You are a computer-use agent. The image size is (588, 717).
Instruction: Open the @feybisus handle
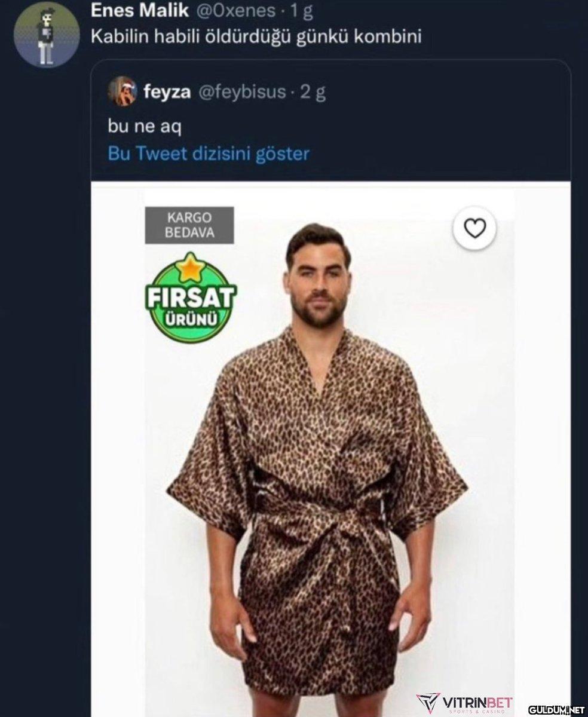click(x=241, y=91)
